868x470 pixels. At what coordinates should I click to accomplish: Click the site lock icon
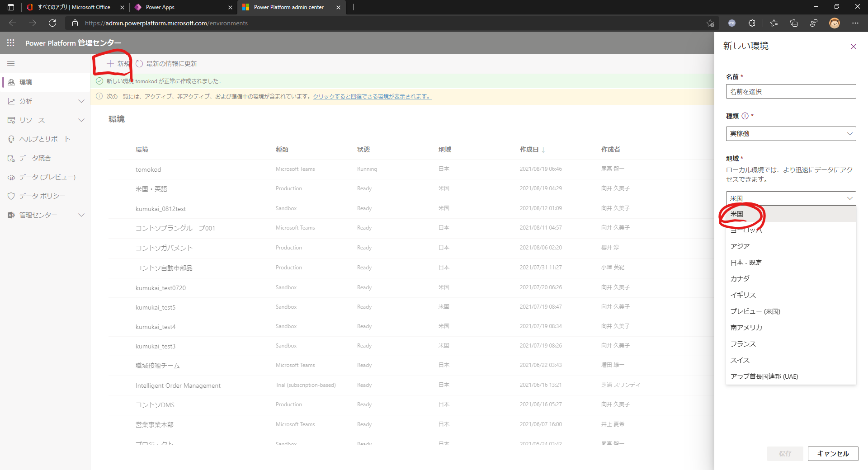click(75, 23)
